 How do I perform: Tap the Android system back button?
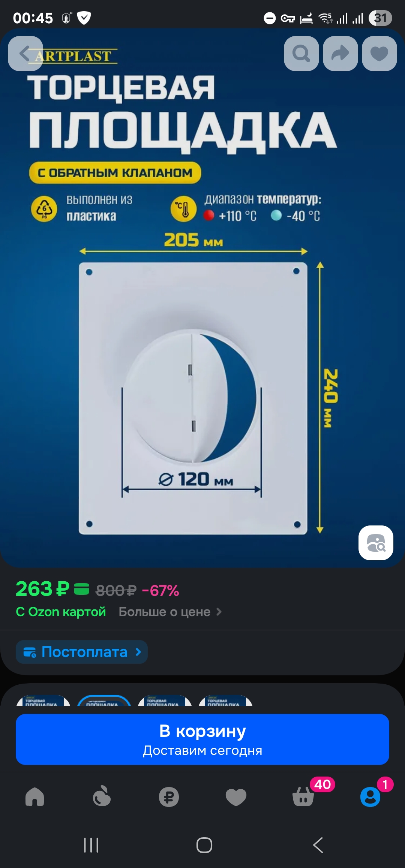point(318,845)
